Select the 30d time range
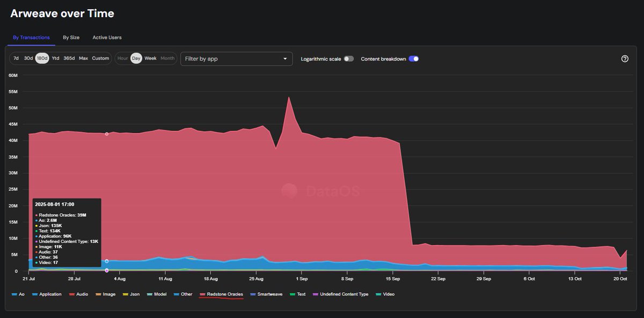The image size is (644, 318). click(x=28, y=58)
